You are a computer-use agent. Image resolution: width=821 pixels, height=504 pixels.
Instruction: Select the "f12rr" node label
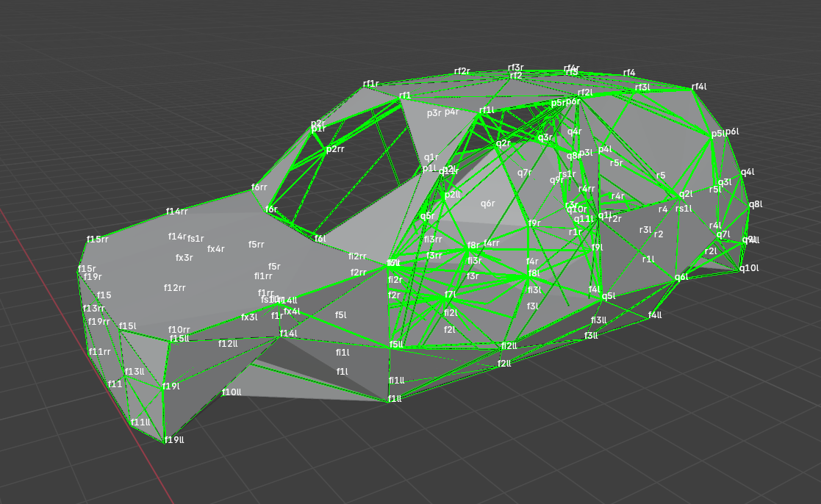(175, 288)
